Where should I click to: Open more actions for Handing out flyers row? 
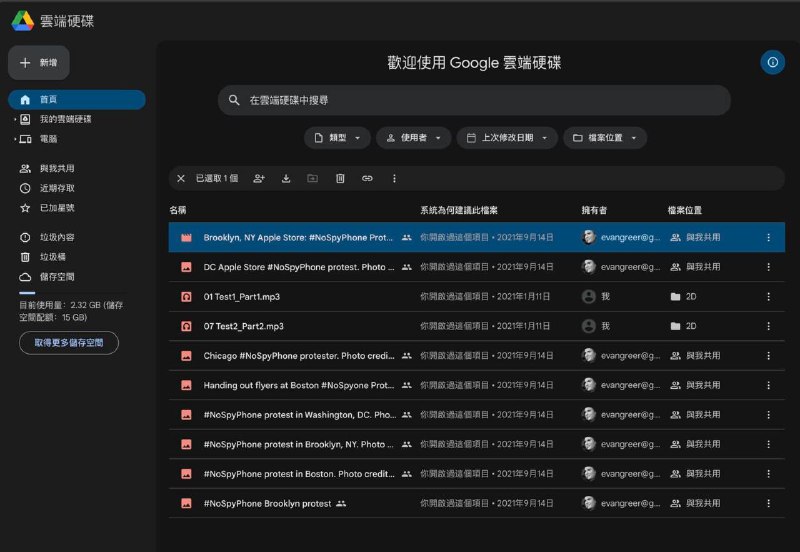[x=768, y=385]
